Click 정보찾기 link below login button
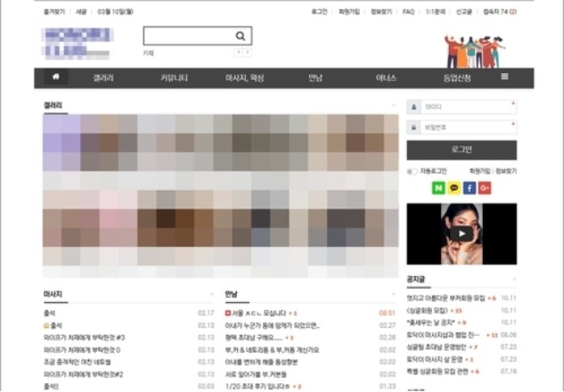This screenshot has width=564, height=392. click(x=506, y=171)
